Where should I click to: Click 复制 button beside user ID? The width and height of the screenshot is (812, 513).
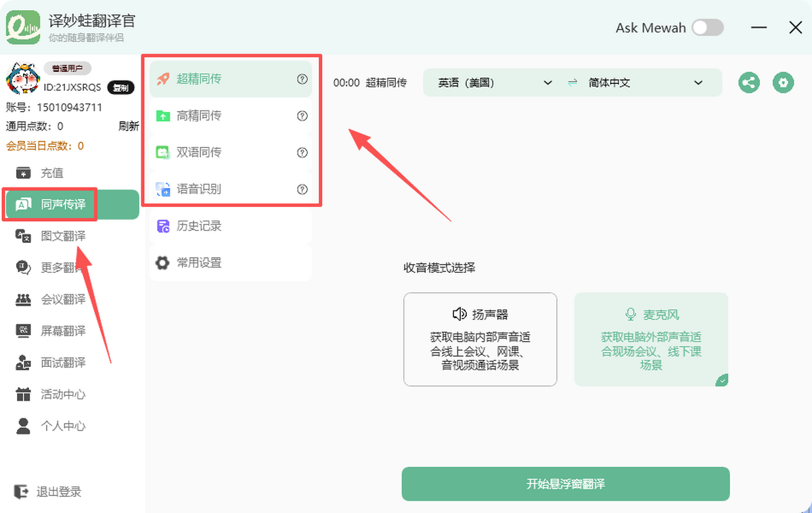click(120, 87)
